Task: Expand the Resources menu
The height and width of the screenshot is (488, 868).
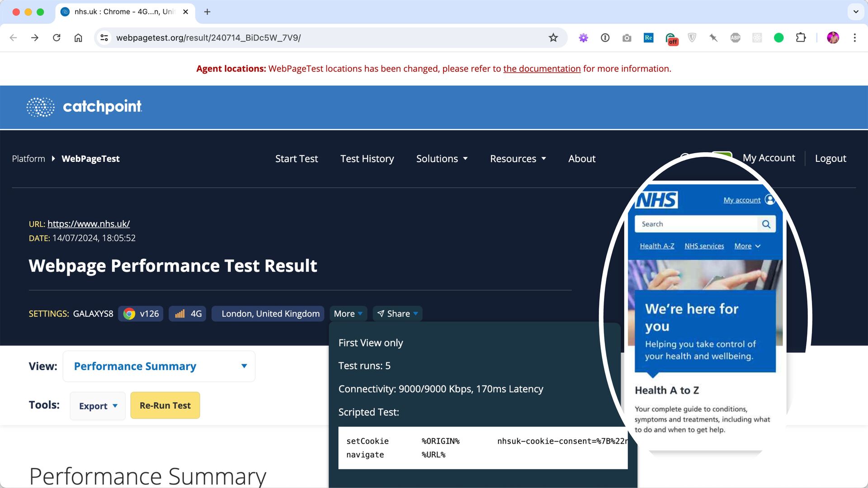Action: tap(518, 159)
